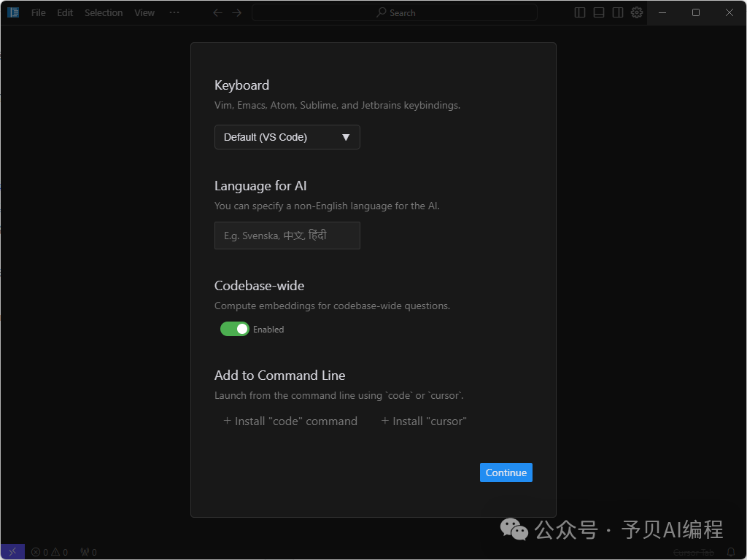Go back with left arrow

217,13
